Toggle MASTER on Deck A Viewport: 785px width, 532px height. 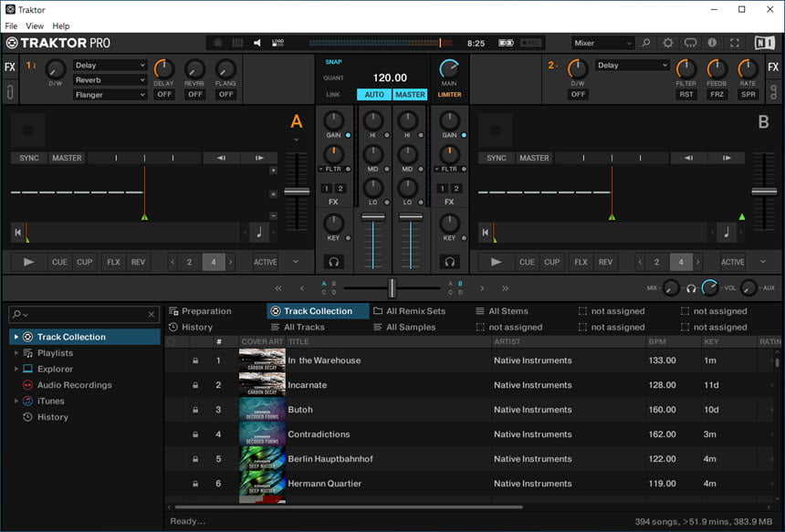[x=67, y=158]
